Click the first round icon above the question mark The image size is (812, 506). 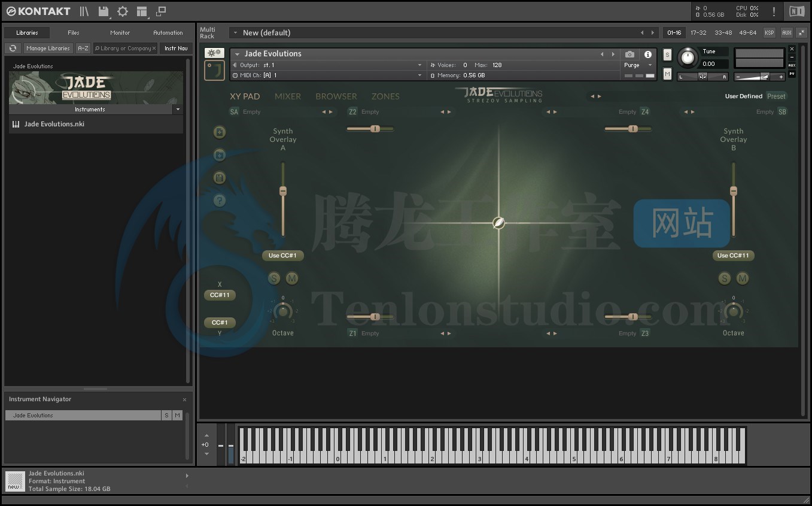coord(220,132)
